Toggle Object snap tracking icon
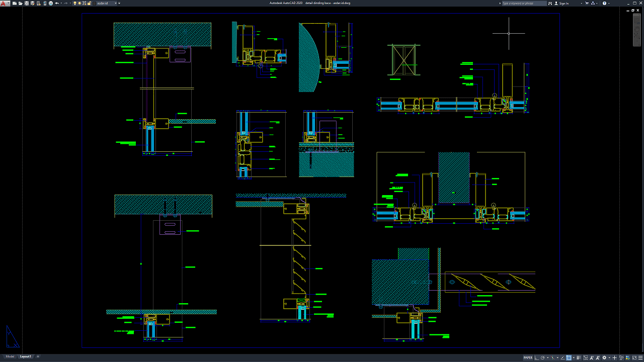Image resolution: width=644 pixels, height=362 pixels. click(562, 358)
